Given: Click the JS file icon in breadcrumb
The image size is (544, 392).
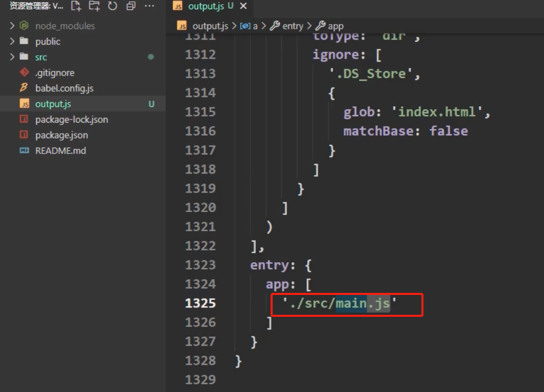Looking at the screenshot, I should [182, 26].
